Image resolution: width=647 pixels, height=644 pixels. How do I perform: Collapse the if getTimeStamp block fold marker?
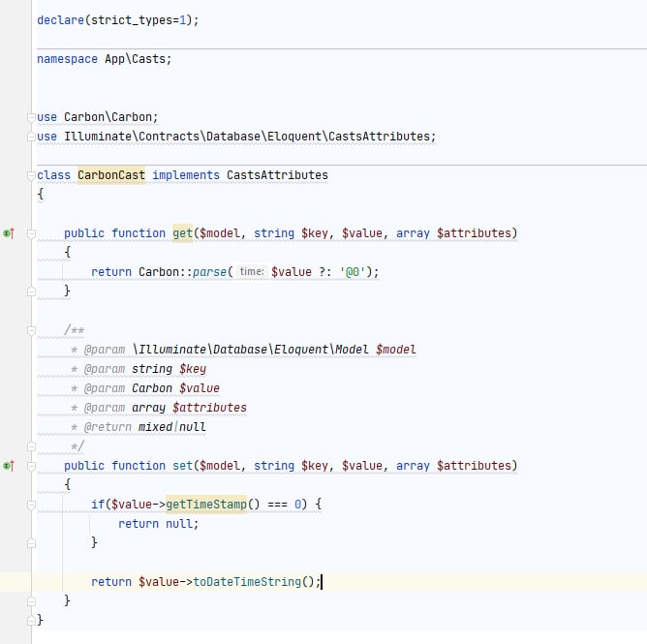tap(31, 505)
